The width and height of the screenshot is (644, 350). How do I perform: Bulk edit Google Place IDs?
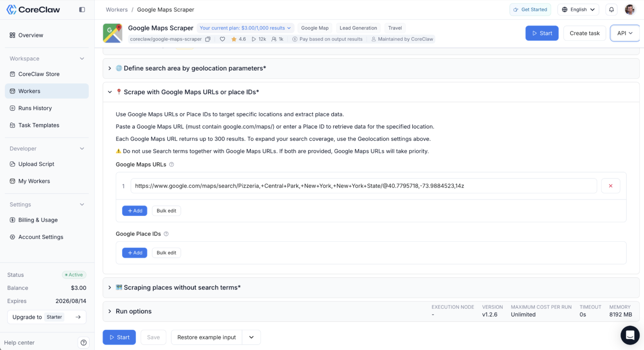click(x=166, y=253)
